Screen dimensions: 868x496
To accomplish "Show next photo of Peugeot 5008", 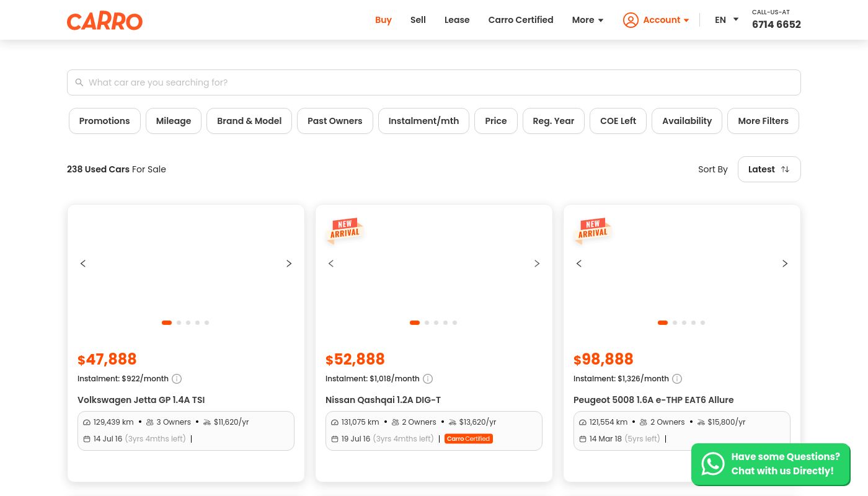I will pyautogui.click(x=785, y=263).
